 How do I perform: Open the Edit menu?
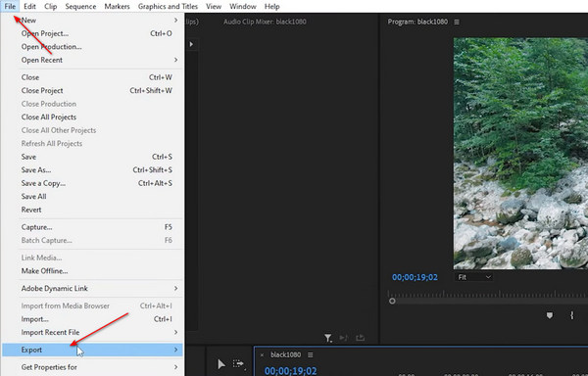[29, 7]
